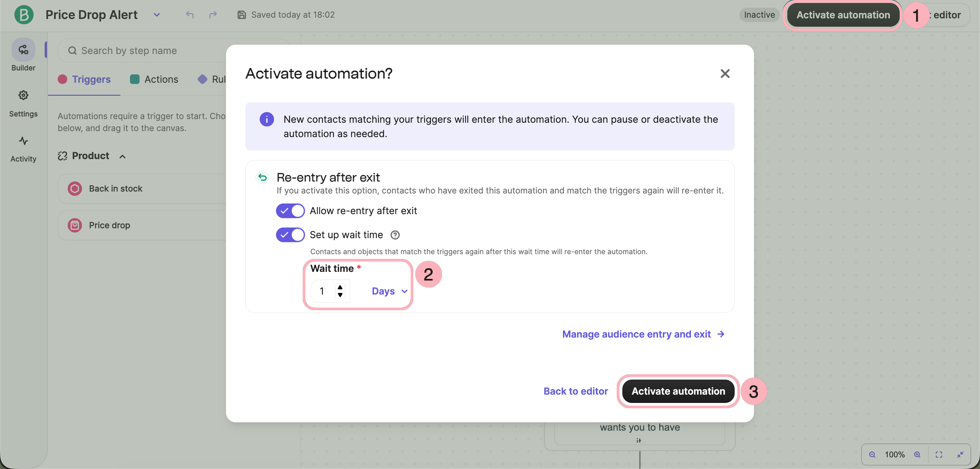
Task: Click the Back in stock icon
Action: point(75,188)
